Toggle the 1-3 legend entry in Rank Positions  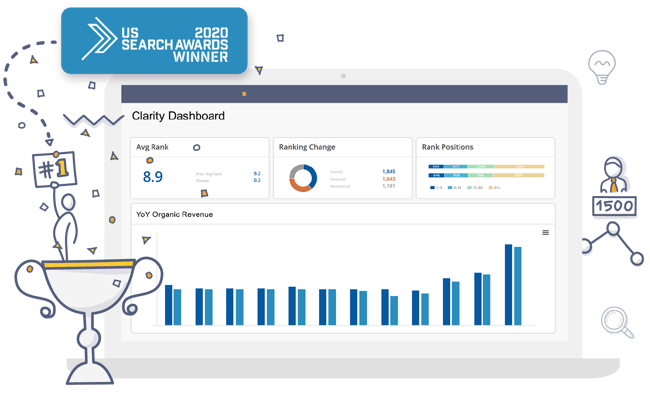click(436, 188)
